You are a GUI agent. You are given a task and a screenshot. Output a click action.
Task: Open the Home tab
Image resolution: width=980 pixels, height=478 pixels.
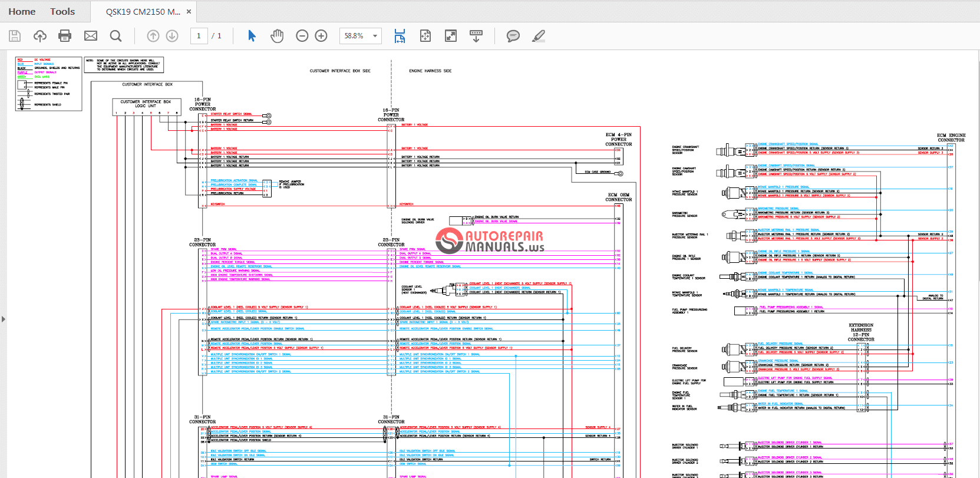click(x=22, y=11)
